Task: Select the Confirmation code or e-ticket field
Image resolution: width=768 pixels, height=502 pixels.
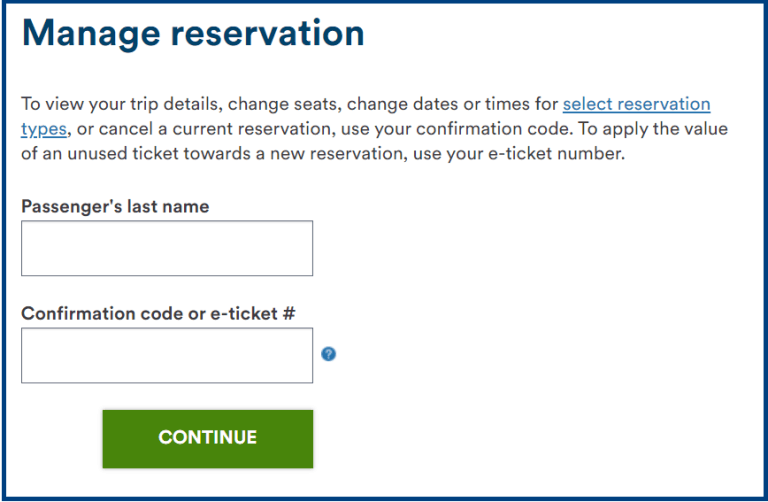Action: coord(167,356)
